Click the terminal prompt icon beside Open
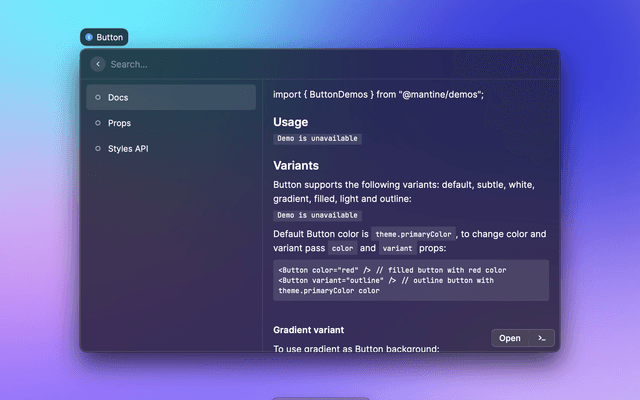 point(541,338)
